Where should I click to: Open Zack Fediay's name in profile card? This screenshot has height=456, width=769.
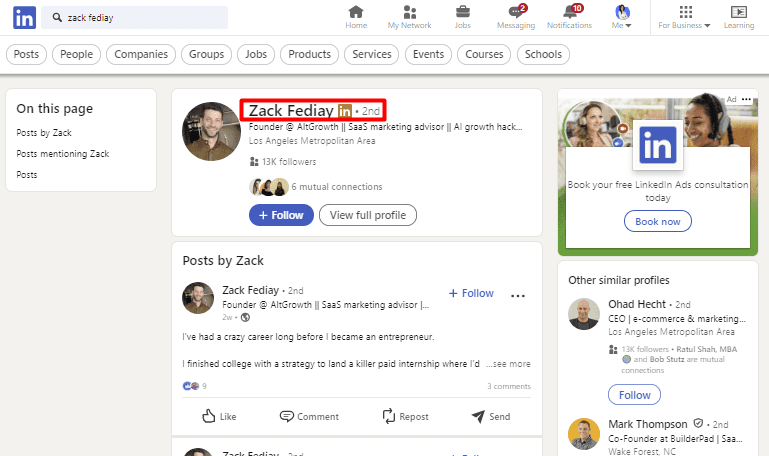291,111
